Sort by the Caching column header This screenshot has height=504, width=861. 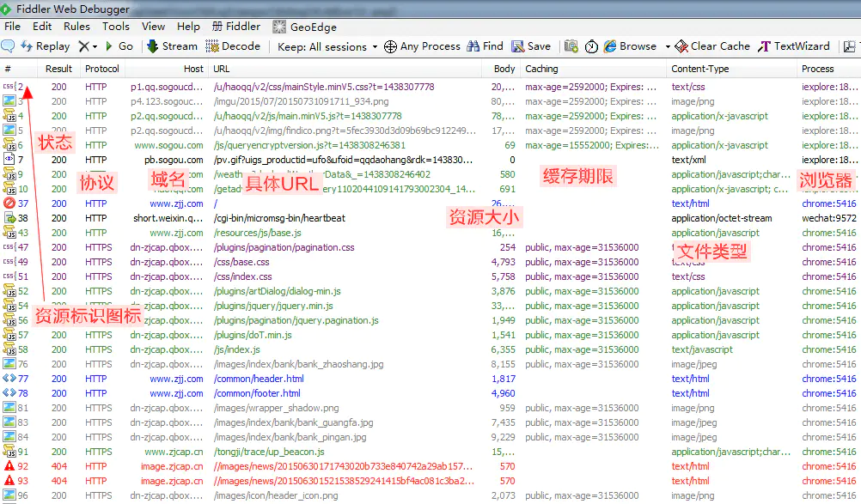click(x=593, y=69)
